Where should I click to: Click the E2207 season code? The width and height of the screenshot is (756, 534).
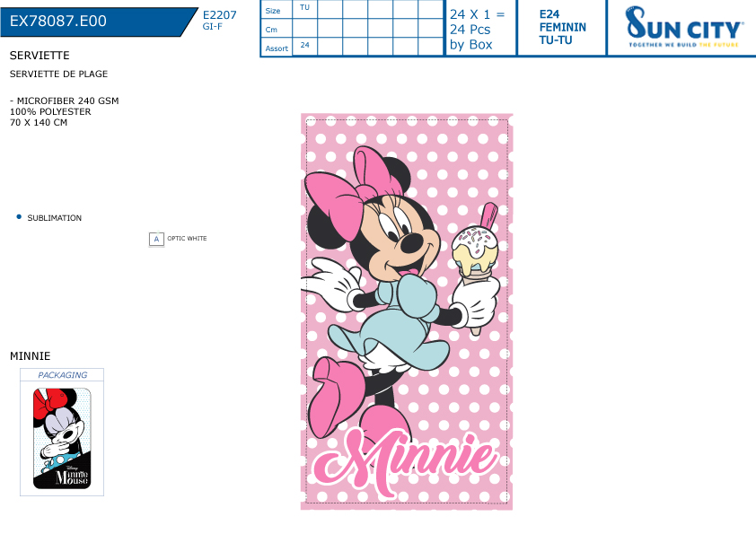click(219, 15)
